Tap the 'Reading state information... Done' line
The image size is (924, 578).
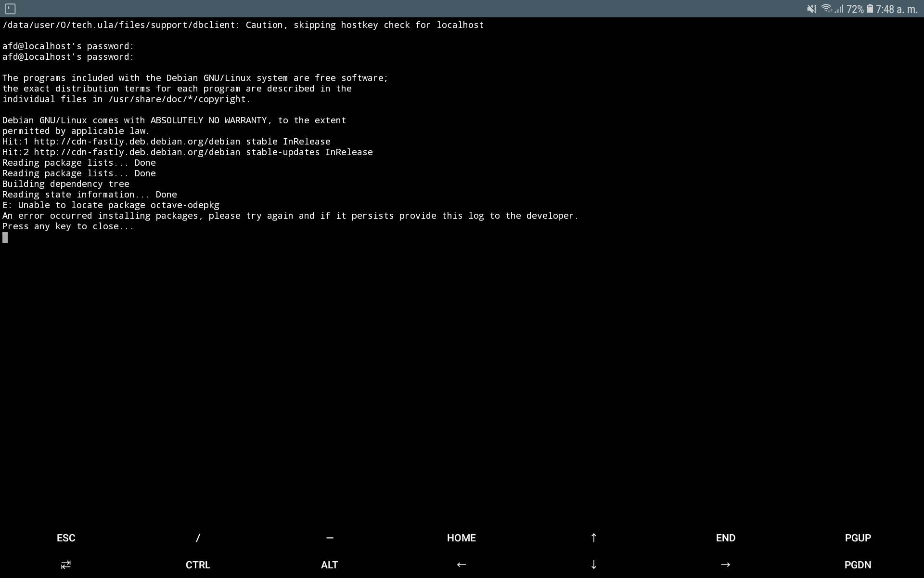pos(90,195)
